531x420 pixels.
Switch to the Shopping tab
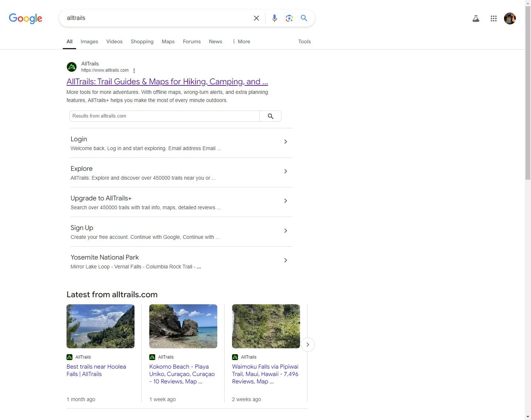click(142, 41)
